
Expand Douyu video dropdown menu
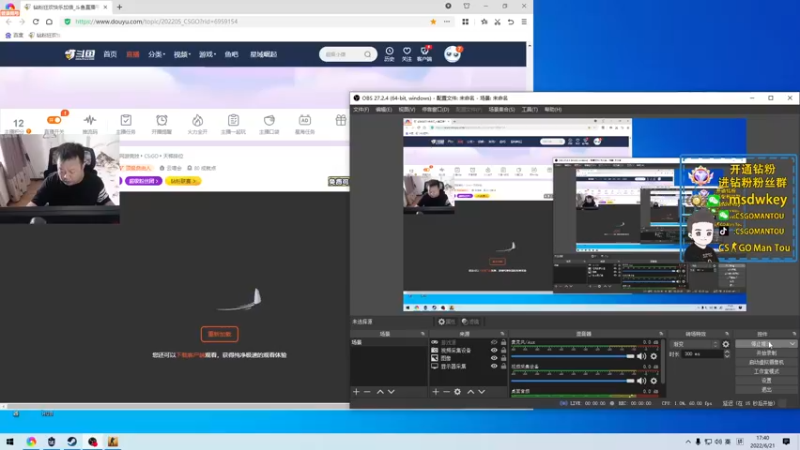pos(182,54)
